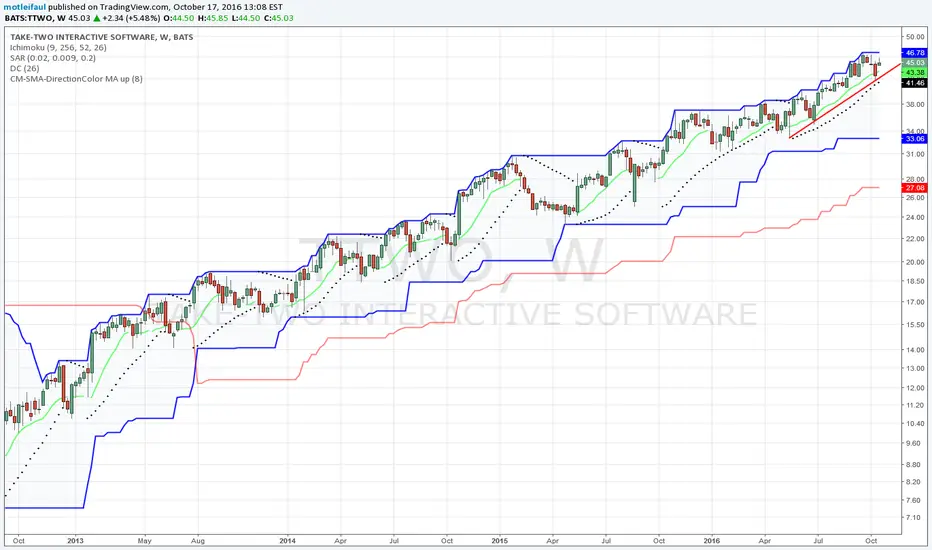Image resolution: width=932 pixels, height=550 pixels.
Task: Click the green up-arrow price change indicator
Action: (97, 18)
